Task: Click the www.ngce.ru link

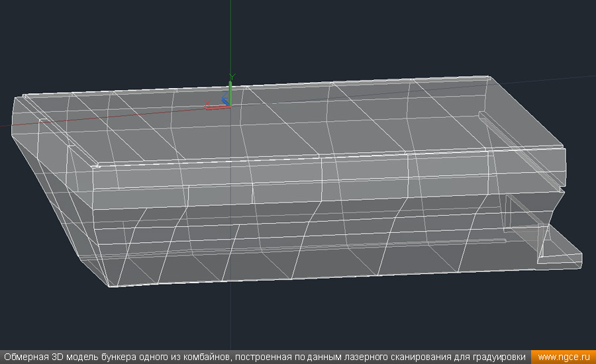Action: point(564,357)
